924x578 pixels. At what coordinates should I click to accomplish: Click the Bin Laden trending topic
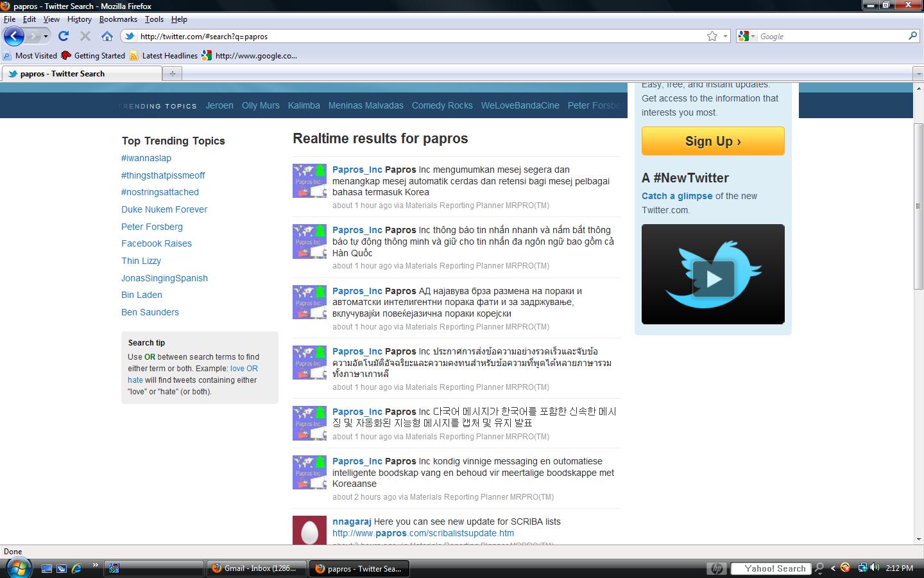click(x=142, y=295)
